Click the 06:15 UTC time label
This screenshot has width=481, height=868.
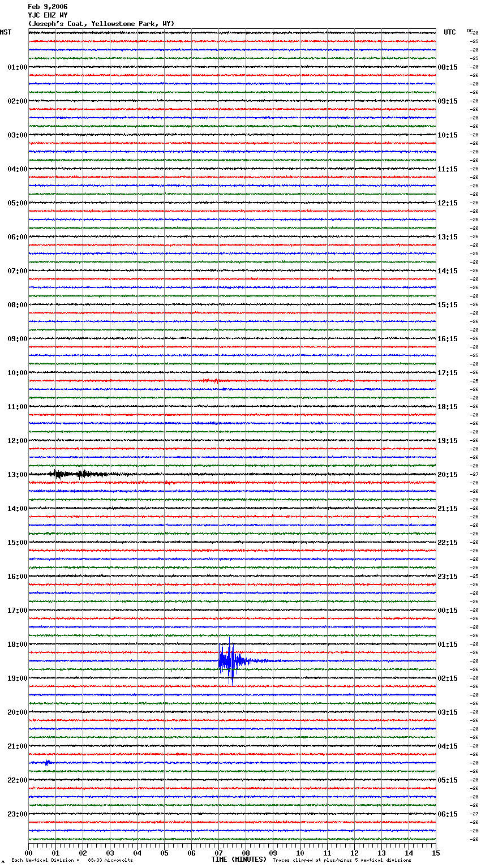[x=448, y=814]
